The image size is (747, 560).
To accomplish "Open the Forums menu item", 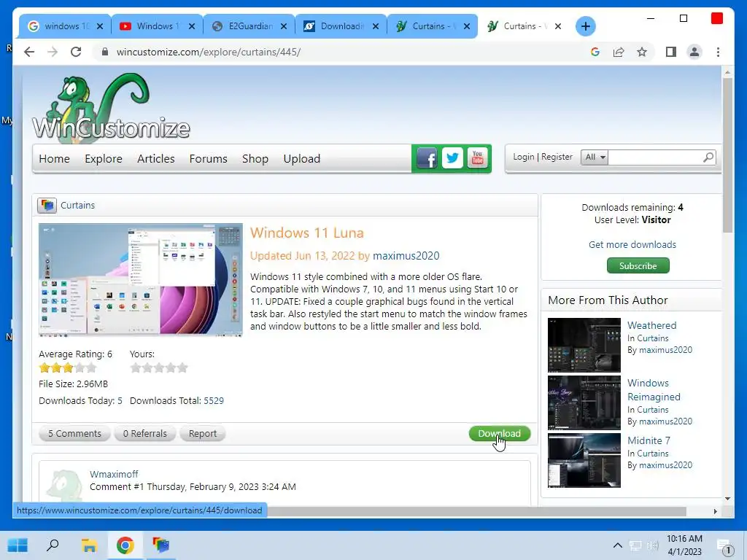I will (208, 158).
